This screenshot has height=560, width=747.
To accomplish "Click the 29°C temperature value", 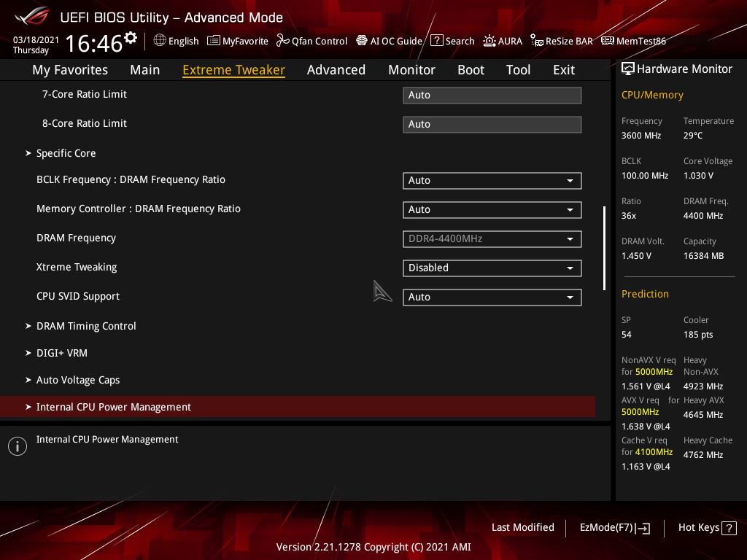I will [693, 136].
